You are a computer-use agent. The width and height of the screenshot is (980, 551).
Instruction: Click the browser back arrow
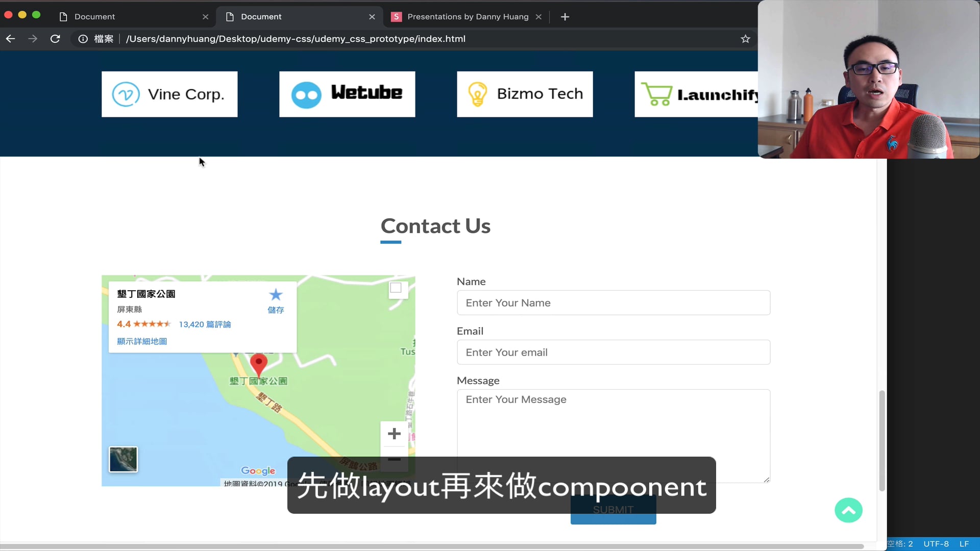pyautogui.click(x=11, y=39)
